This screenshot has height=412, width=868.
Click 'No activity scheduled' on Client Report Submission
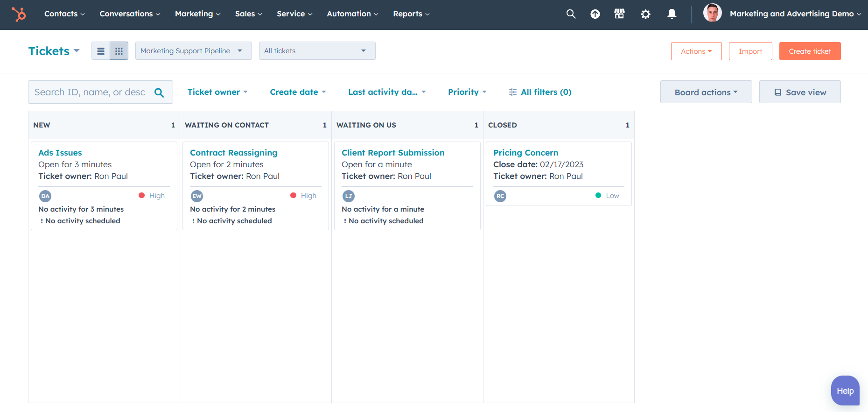[x=386, y=221]
